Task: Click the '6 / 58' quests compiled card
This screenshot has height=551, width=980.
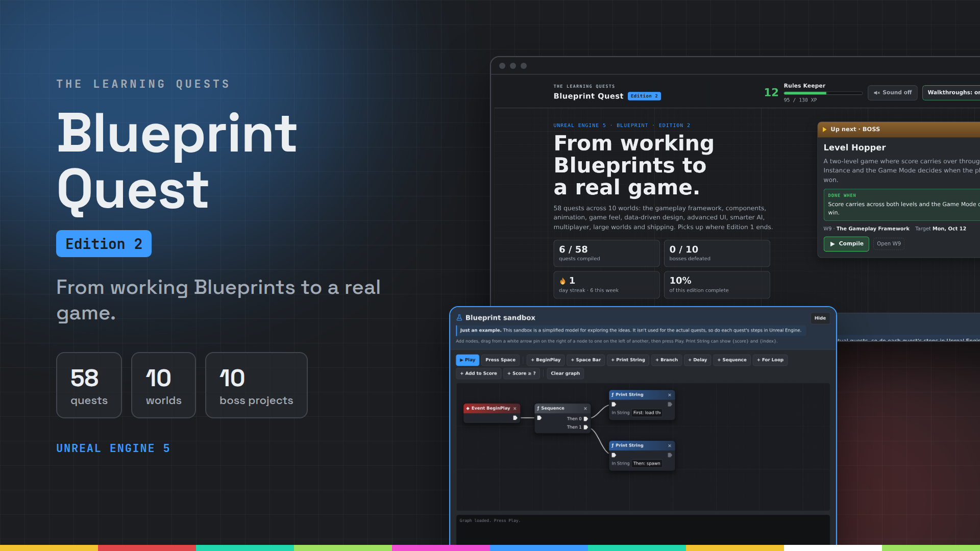Action: tap(606, 254)
